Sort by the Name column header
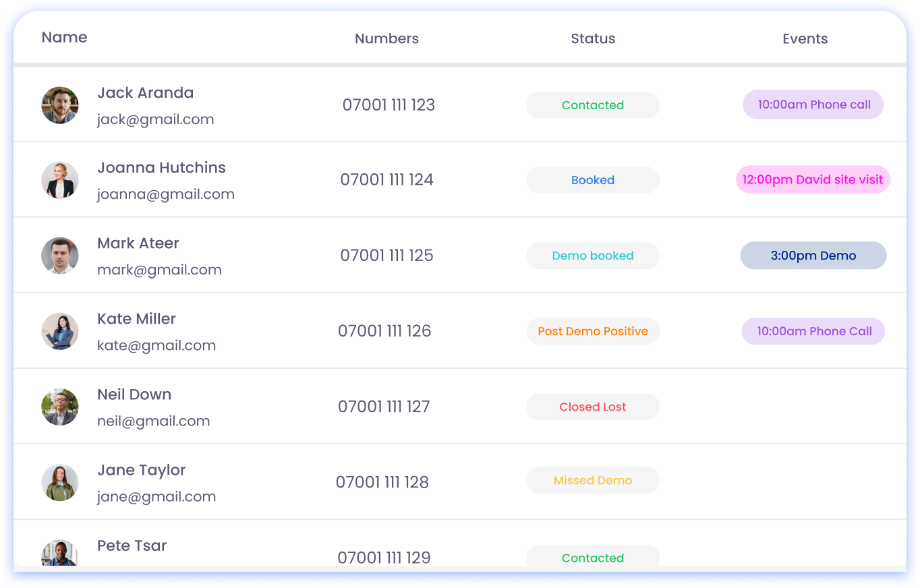Image resolution: width=920 pixels, height=588 pixels. point(65,38)
